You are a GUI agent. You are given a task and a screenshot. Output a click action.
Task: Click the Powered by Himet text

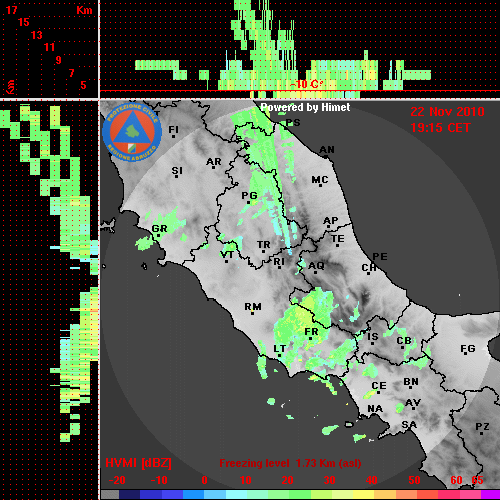pyautogui.click(x=305, y=107)
